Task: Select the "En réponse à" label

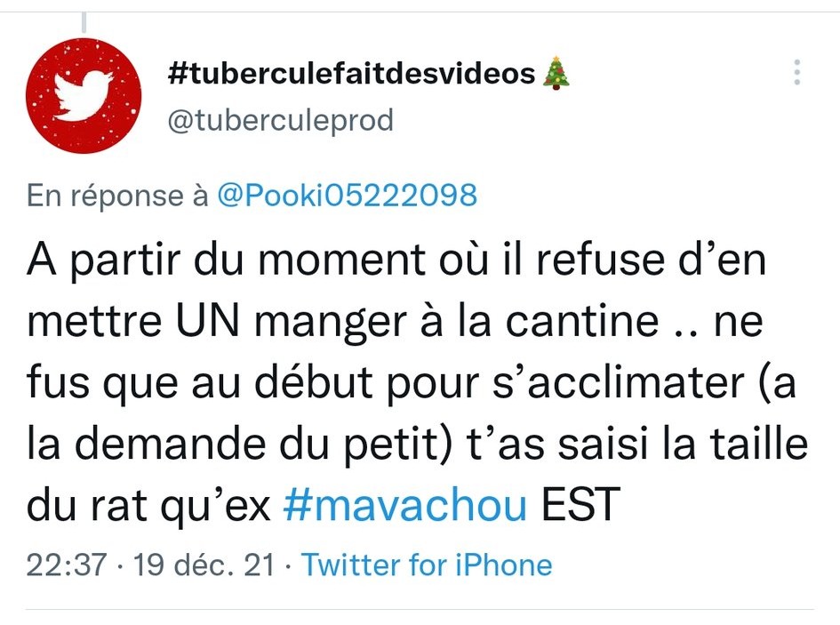Action: pos(117,195)
